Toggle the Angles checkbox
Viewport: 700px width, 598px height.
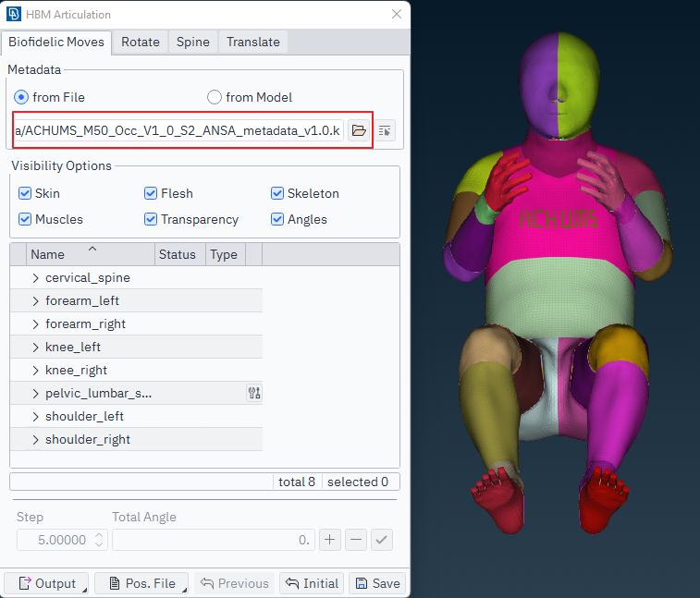click(277, 219)
